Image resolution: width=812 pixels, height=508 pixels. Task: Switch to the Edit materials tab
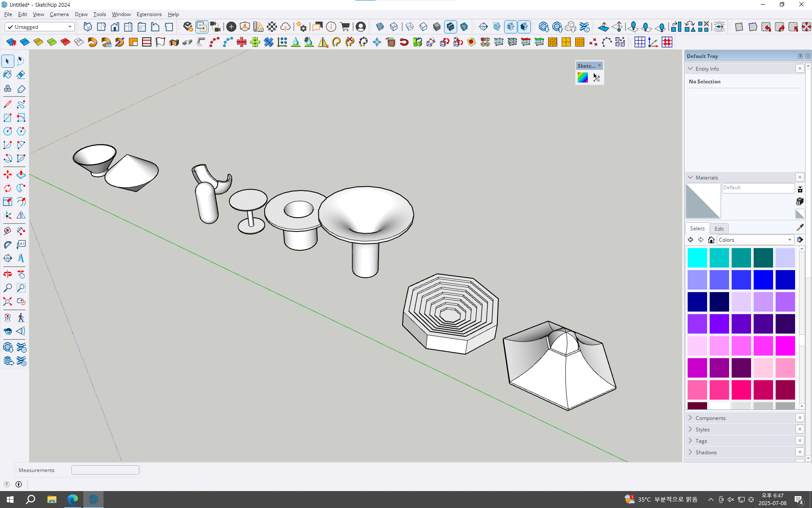pyautogui.click(x=719, y=229)
